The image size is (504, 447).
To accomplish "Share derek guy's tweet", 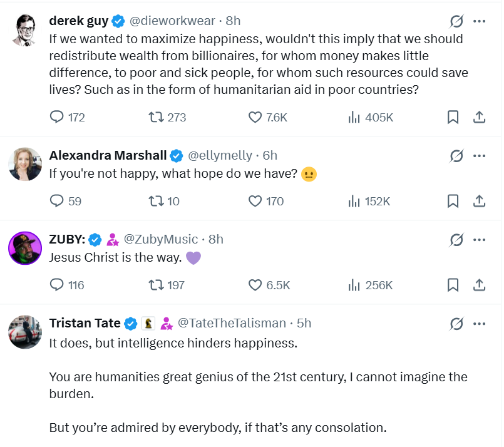I will pos(479,117).
